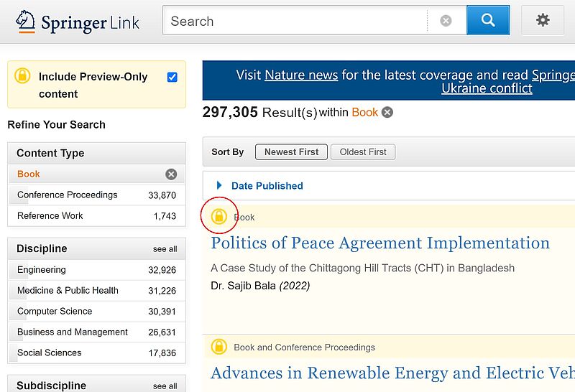Remove Book filter next to result count
The height and width of the screenshot is (392, 575).
click(x=387, y=112)
